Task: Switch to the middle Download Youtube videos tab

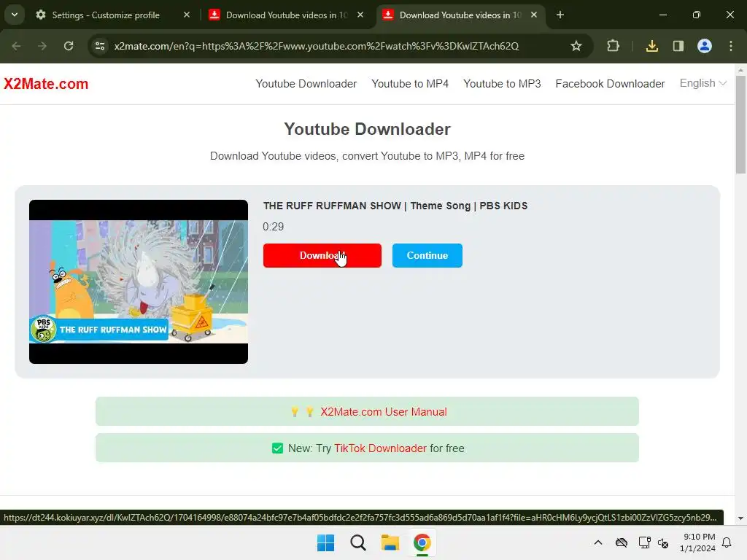Action: click(x=286, y=15)
